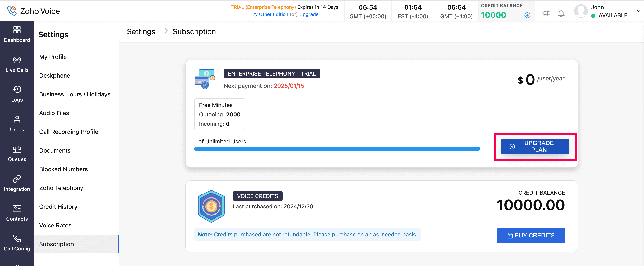The height and width of the screenshot is (266, 644).
Task: Open the Subscription settings item
Action: (56, 244)
